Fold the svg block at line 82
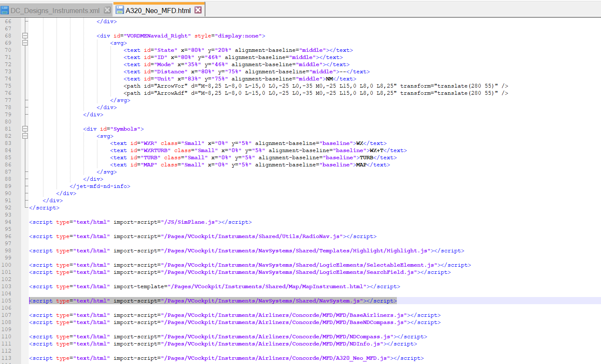Screen dimensions: 601x364 tap(25, 136)
